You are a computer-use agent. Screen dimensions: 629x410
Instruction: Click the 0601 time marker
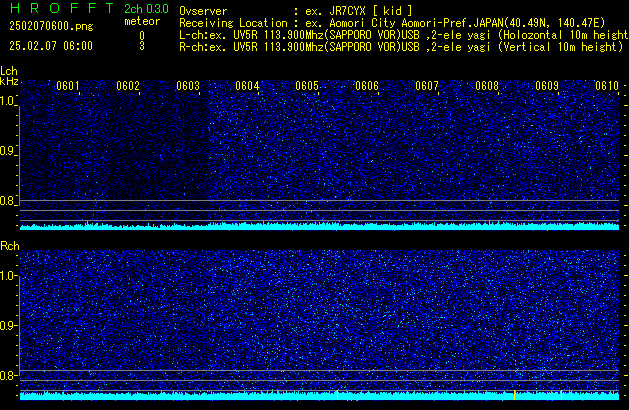pos(68,86)
